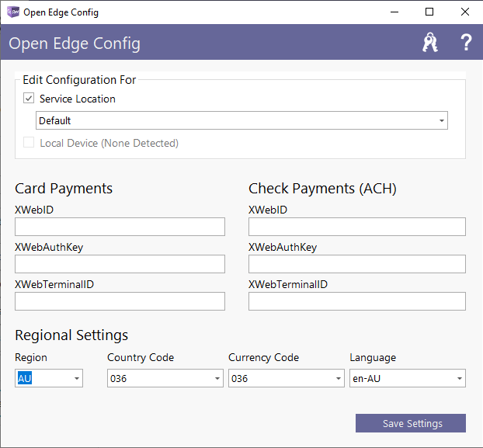Toggle the Service Location checkbox
Screen dimensions: 483x448
click(x=29, y=99)
